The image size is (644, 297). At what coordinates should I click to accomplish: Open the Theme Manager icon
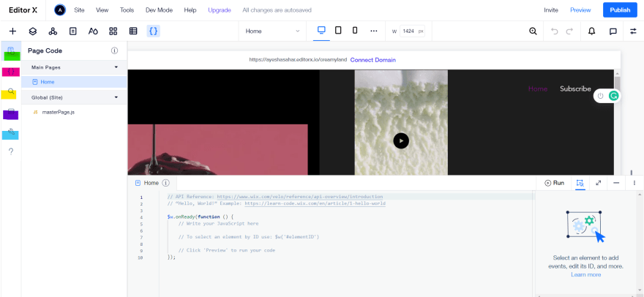(x=93, y=31)
